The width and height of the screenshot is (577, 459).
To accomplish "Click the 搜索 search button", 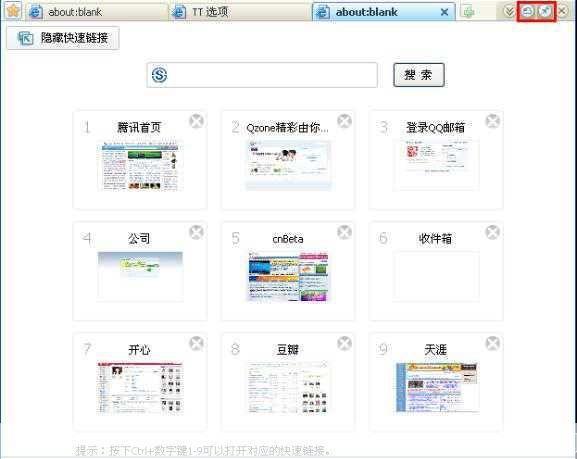I will click(x=419, y=75).
